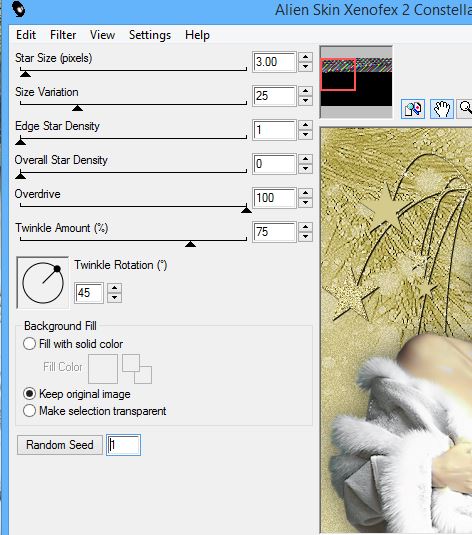
Task: Select Fill with solid color option
Action: point(29,344)
